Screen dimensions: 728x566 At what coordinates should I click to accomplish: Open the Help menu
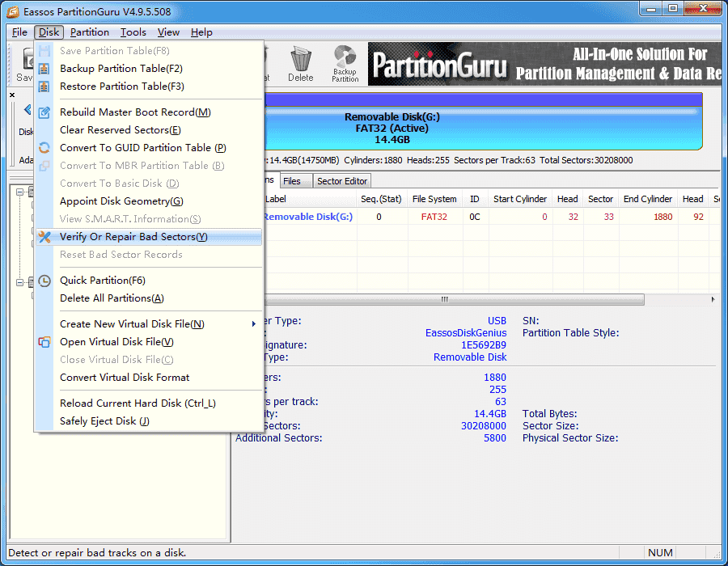(201, 32)
